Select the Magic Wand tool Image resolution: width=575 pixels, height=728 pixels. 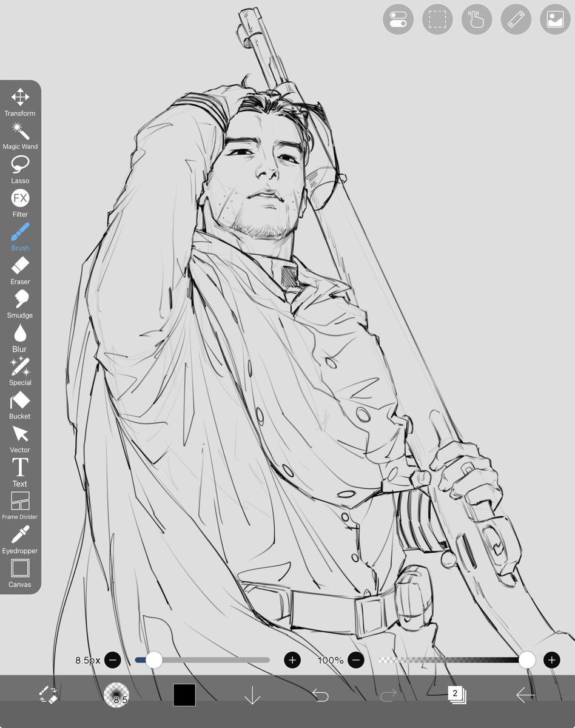pos(20,135)
